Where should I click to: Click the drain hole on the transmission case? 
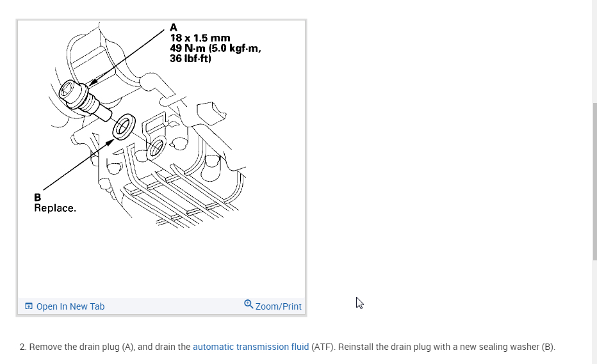[156, 148]
